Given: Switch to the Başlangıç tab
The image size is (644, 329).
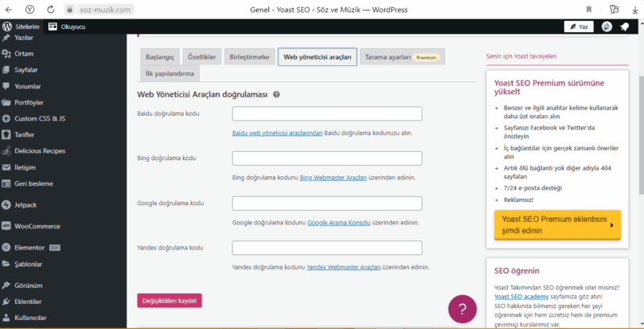Looking at the screenshot, I should [159, 58].
